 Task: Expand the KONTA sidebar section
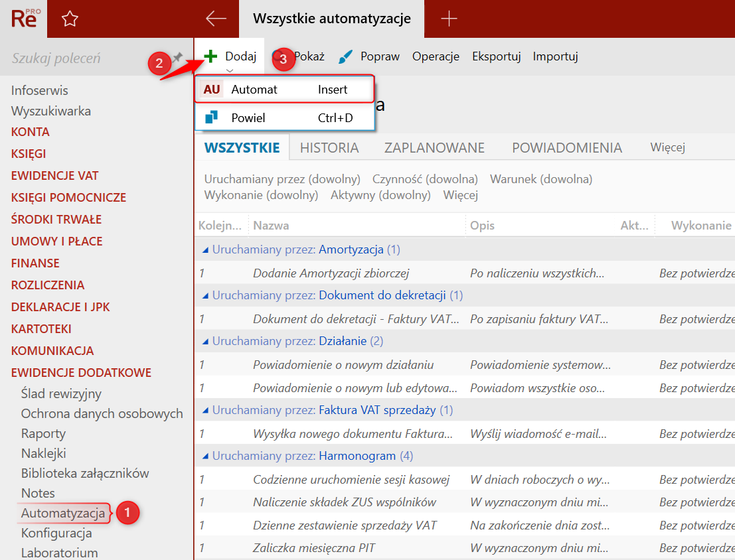[30, 131]
